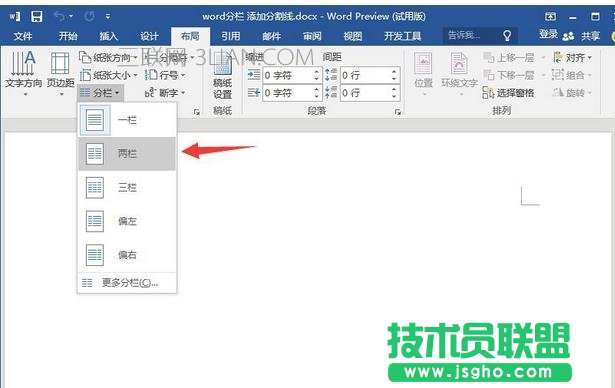Open the 页边距 margins tool
The height and width of the screenshot is (388, 615).
click(60, 73)
